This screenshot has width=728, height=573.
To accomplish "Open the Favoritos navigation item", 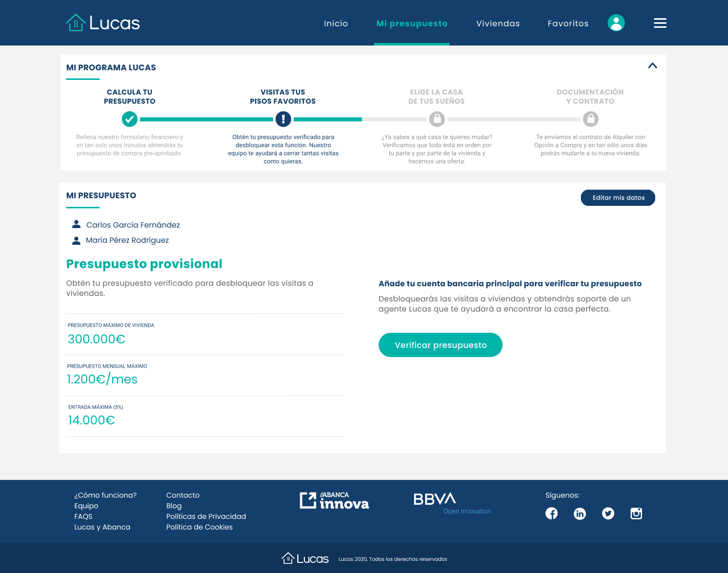I will point(568,23).
